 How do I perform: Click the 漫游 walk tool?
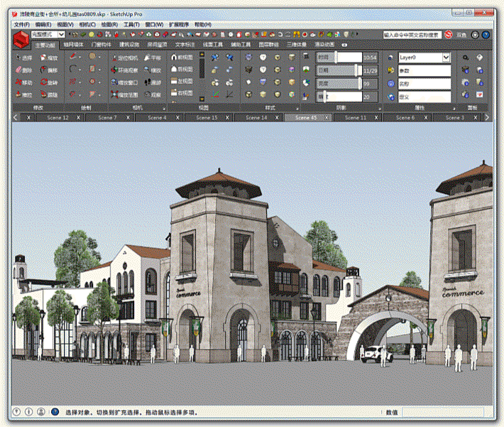tap(152, 82)
